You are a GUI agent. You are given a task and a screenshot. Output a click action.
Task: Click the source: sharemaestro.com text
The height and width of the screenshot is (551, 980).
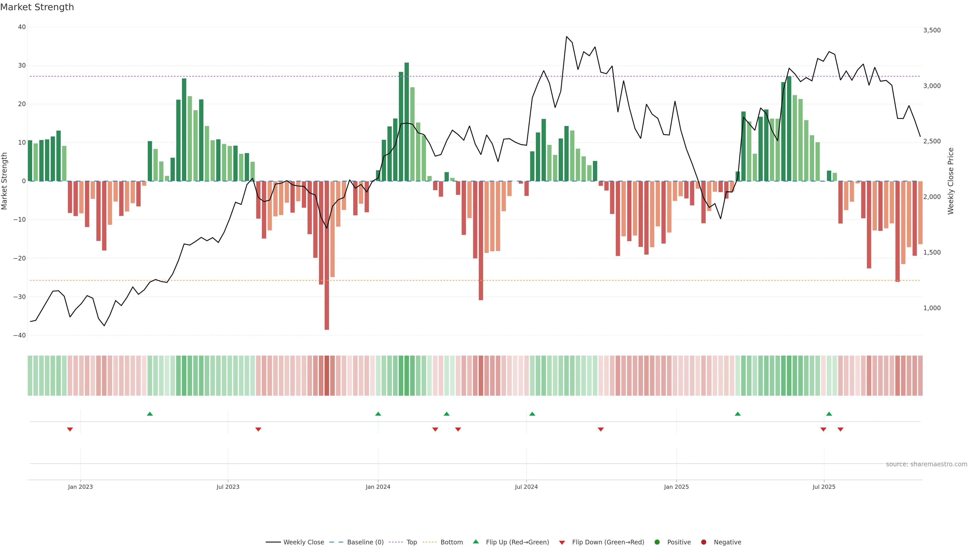(926, 464)
